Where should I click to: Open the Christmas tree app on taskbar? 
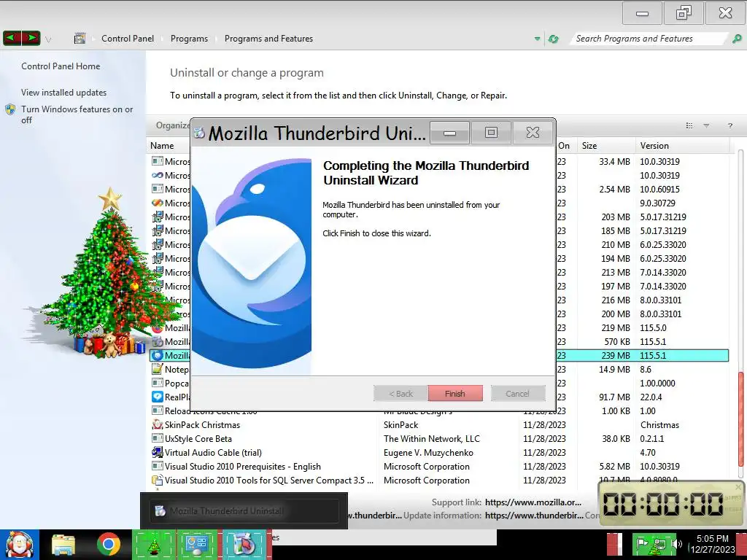[x=153, y=544]
